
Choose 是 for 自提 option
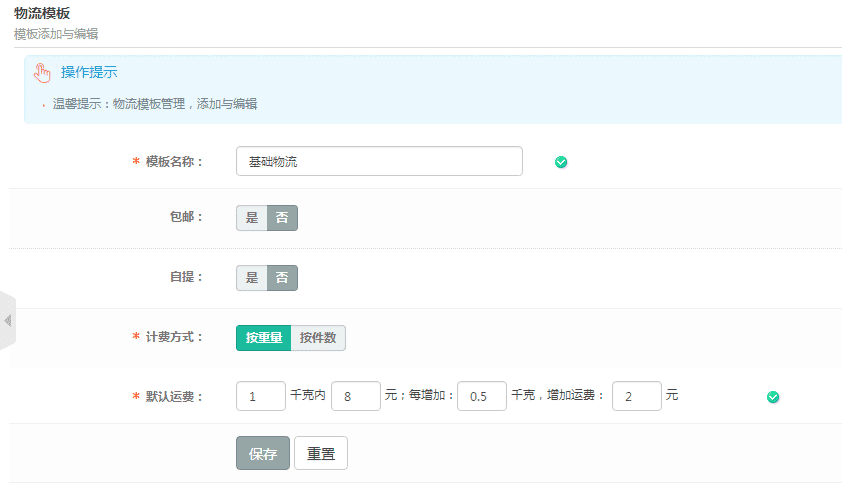(252, 278)
